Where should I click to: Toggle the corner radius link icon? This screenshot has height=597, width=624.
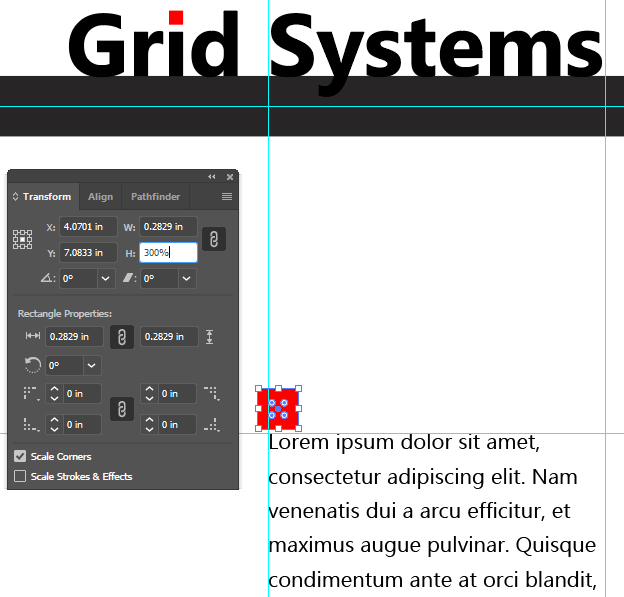(x=121, y=409)
